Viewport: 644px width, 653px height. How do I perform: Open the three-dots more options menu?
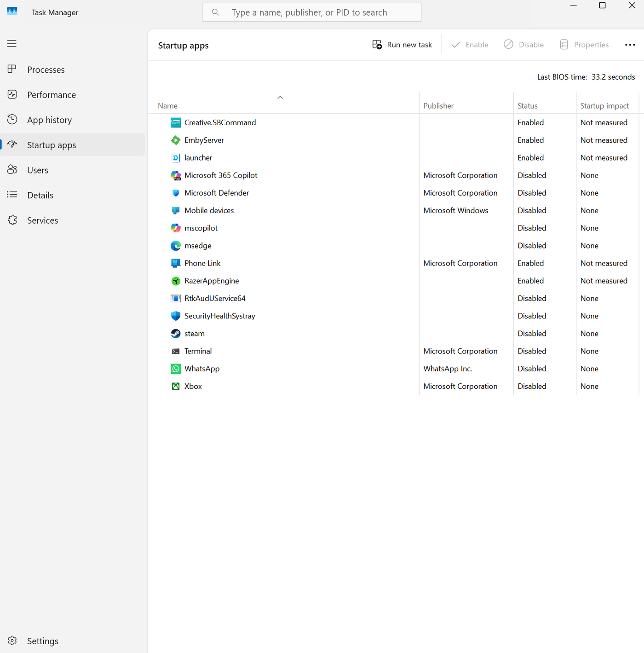coord(630,45)
